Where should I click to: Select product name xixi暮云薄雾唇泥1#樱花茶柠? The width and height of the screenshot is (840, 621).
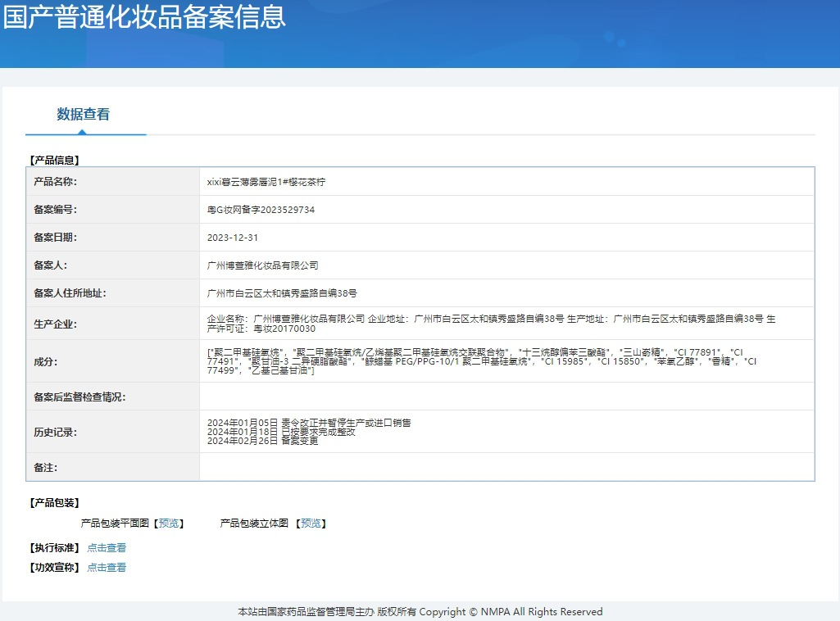coord(266,182)
